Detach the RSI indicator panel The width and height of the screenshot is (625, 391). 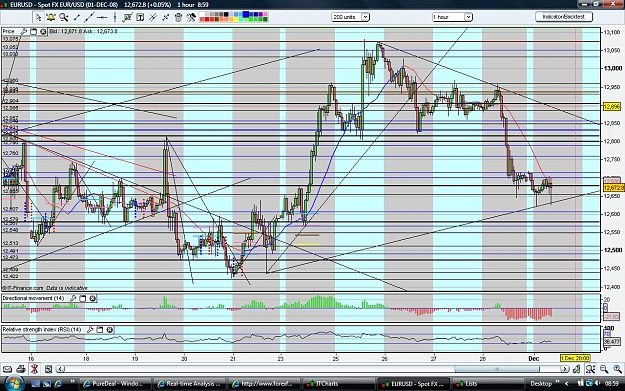click(100, 330)
